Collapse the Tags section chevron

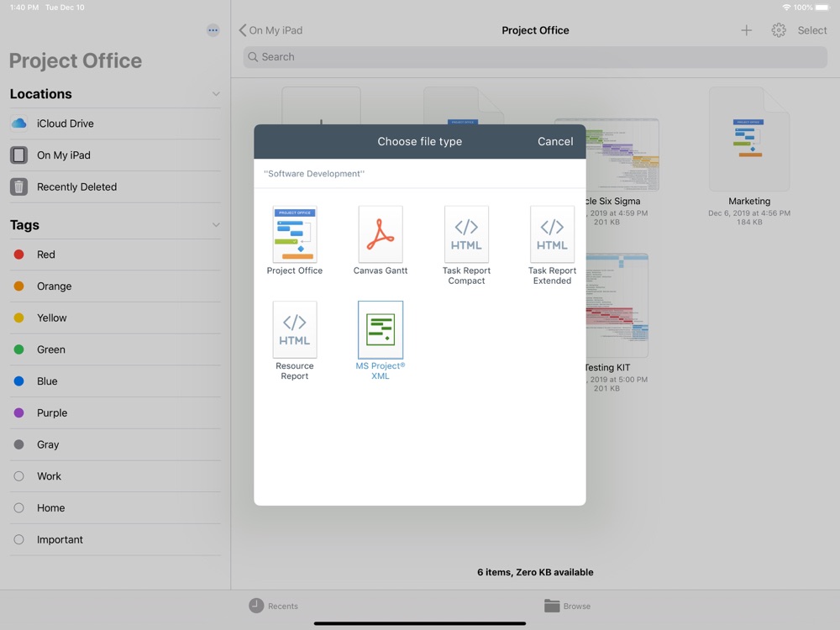(216, 225)
